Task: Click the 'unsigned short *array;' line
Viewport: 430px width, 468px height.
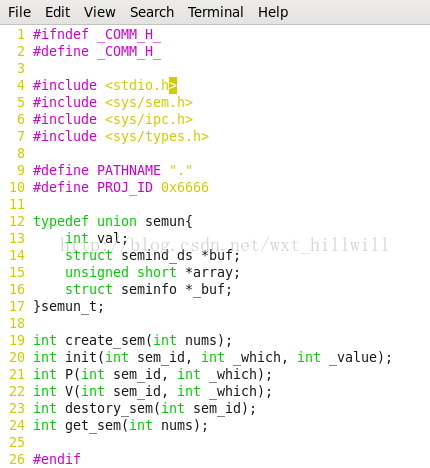Action: [152, 272]
